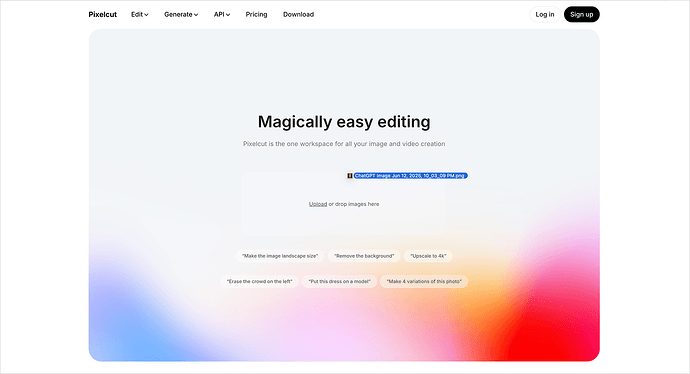This screenshot has width=690, height=374.
Task: Pick "Erase the crowd on the left" prompt
Action: (260, 282)
